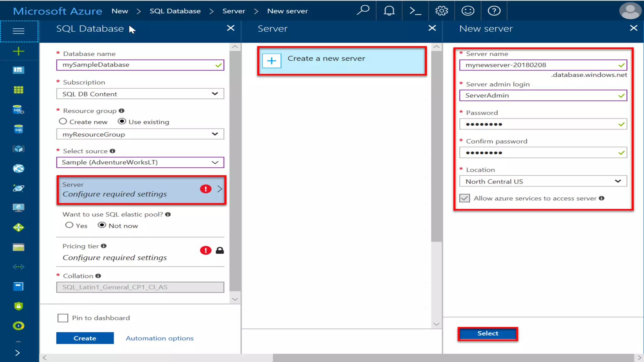Open Resource groups cube icon
Image resolution: width=644 pixels, height=362 pixels.
point(19,149)
